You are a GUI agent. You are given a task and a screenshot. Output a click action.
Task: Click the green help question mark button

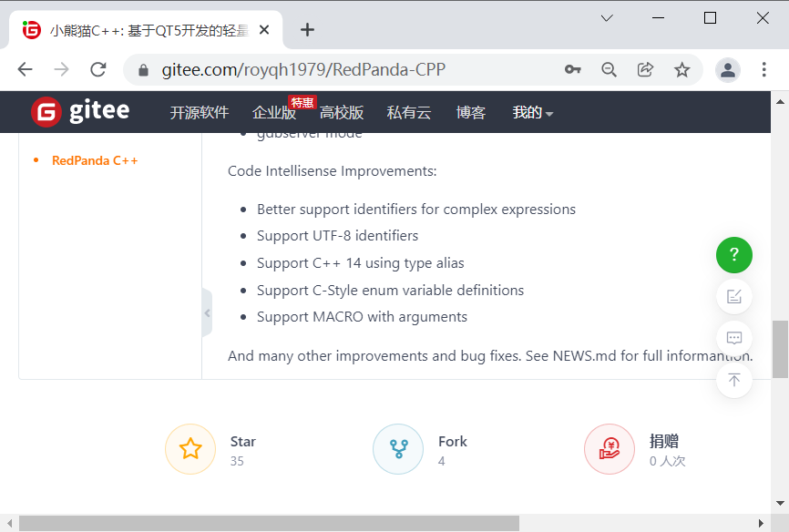734,255
